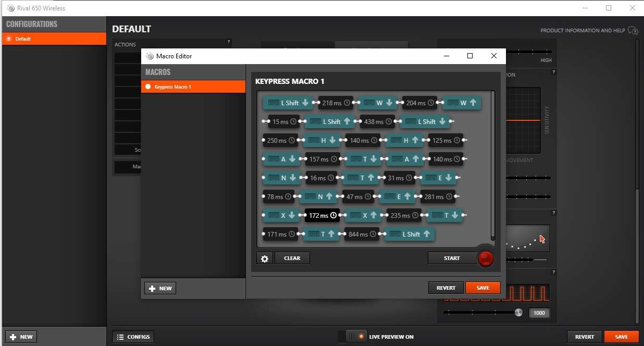This screenshot has height=346, width=644.
Task: Click the 844 ms delay block
Action: 362,234
